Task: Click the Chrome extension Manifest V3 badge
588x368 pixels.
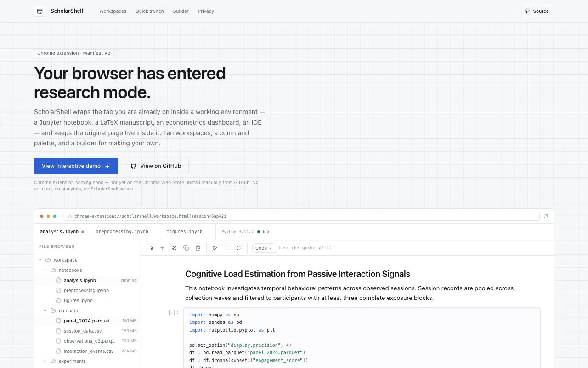Action: click(x=74, y=53)
